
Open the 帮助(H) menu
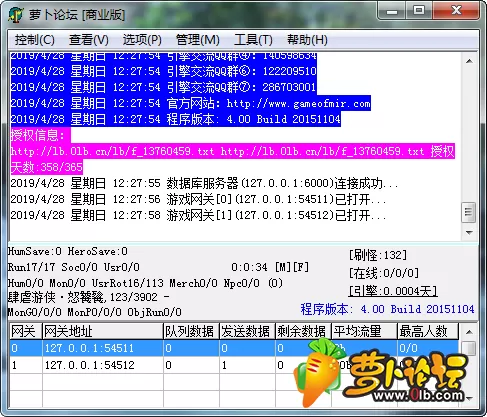(307, 40)
